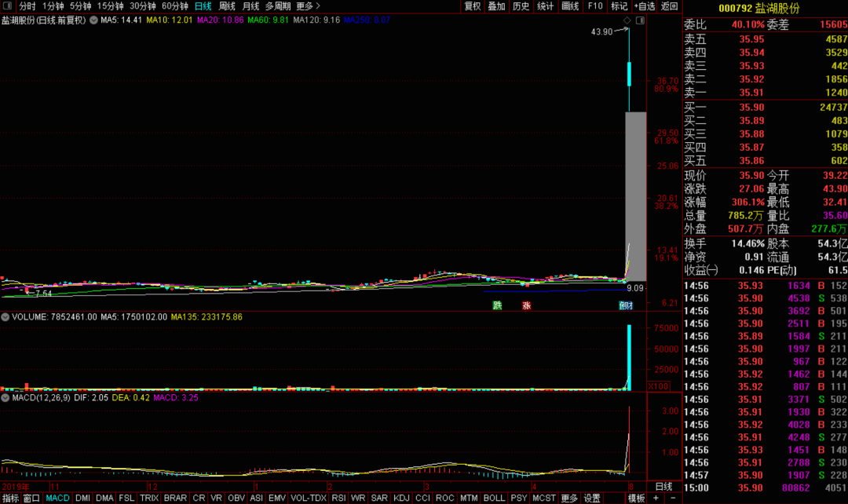Toggle the small panel icon beside the diamond

point(639,20)
